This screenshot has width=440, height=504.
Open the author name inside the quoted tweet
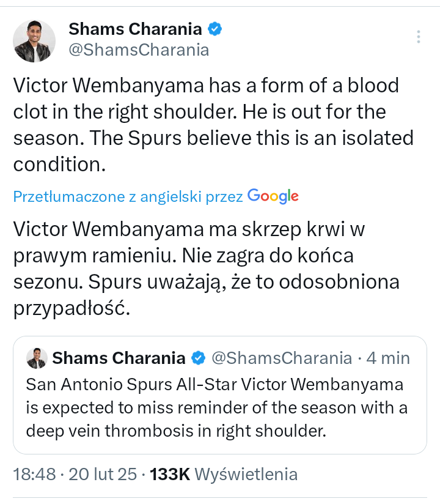(x=119, y=358)
